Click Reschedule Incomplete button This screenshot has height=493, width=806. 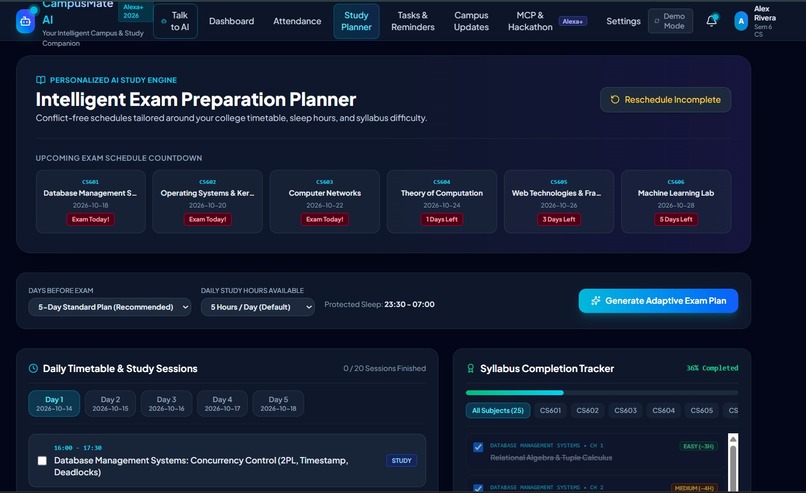pos(666,100)
